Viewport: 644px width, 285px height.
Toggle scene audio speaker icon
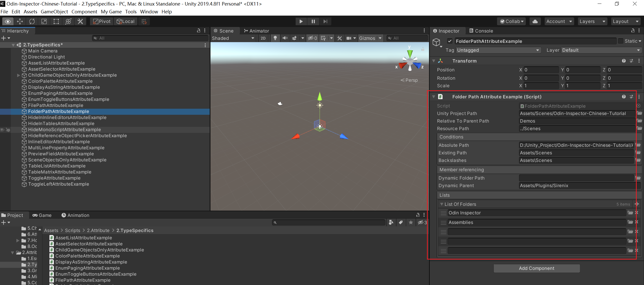click(285, 38)
